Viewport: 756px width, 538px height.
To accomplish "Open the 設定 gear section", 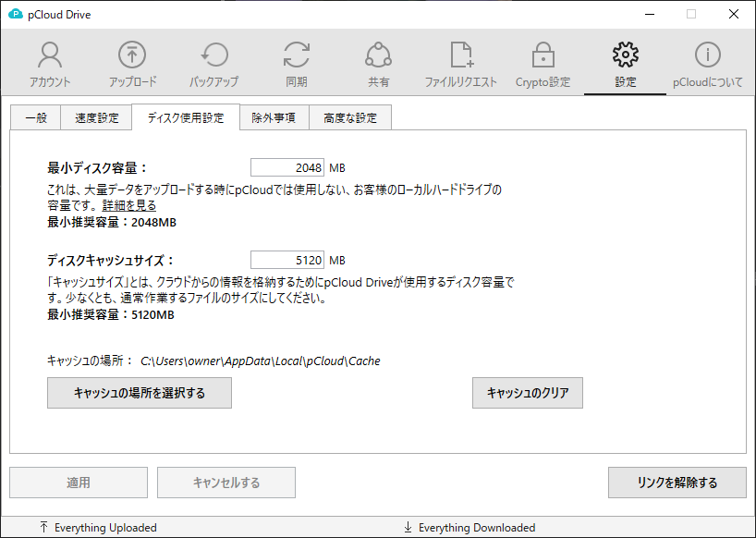I will 626,64.
